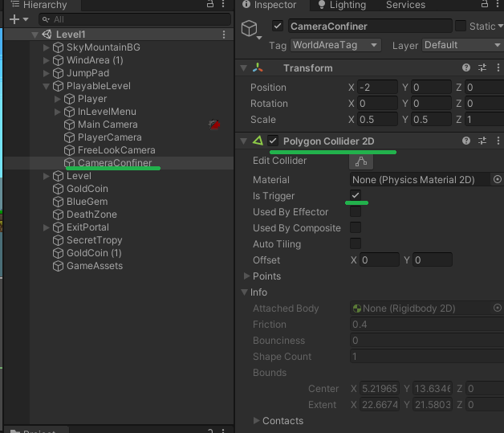
Task: Expand the InLevelMenu object
Action: 57,112
